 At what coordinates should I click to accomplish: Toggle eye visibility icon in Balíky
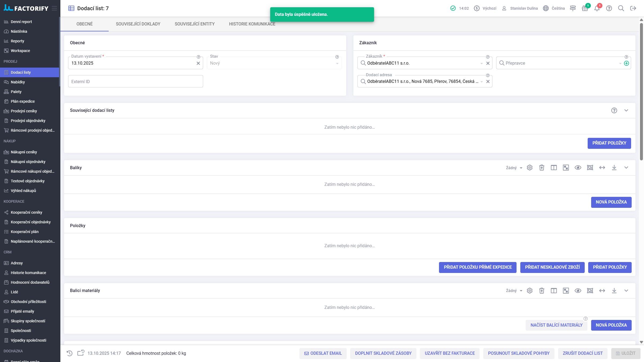click(x=578, y=168)
